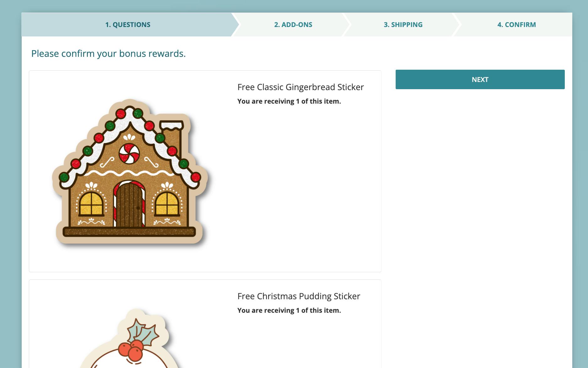
Task: Click the Free Classic Gingerbread Sticker title
Action: click(301, 87)
